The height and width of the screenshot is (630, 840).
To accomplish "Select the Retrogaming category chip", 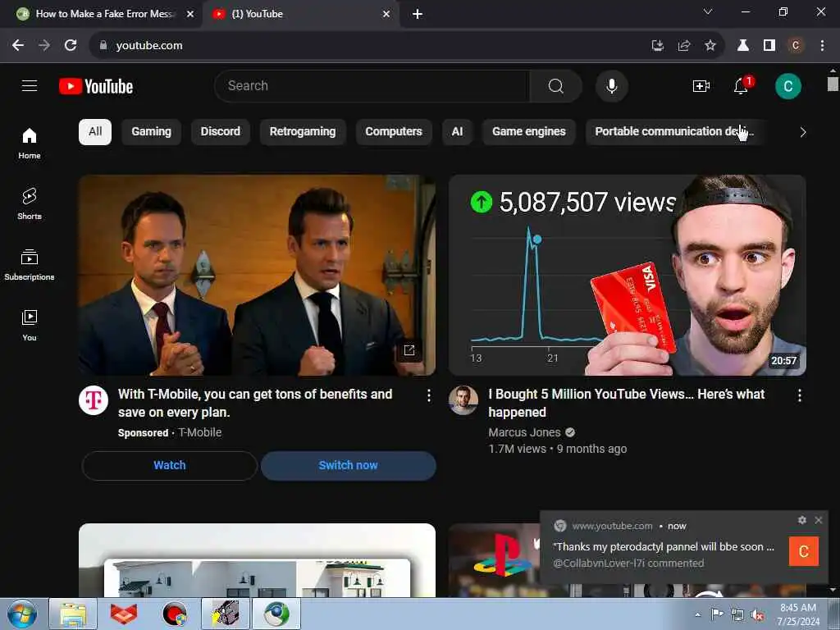I will pyautogui.click(x=303, y=132).
